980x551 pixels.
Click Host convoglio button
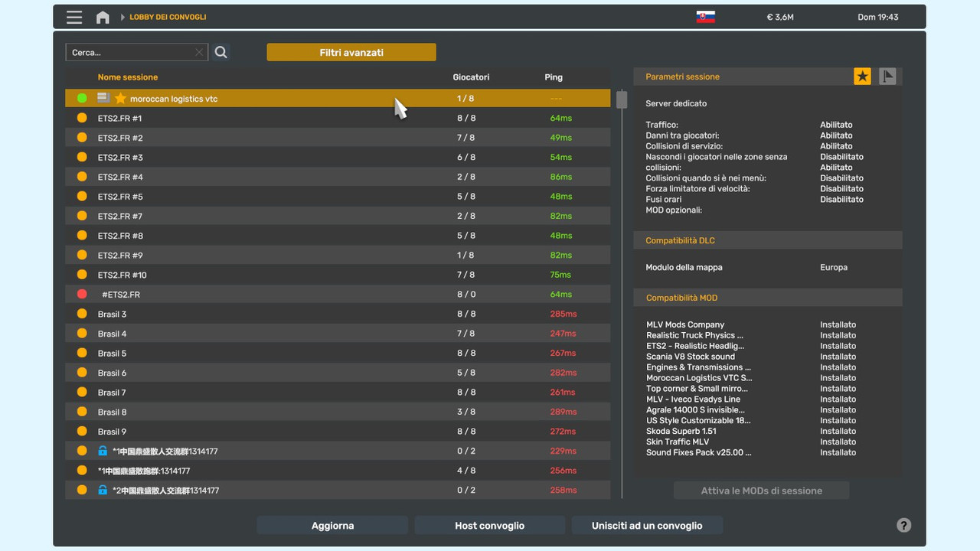[490, 525]
